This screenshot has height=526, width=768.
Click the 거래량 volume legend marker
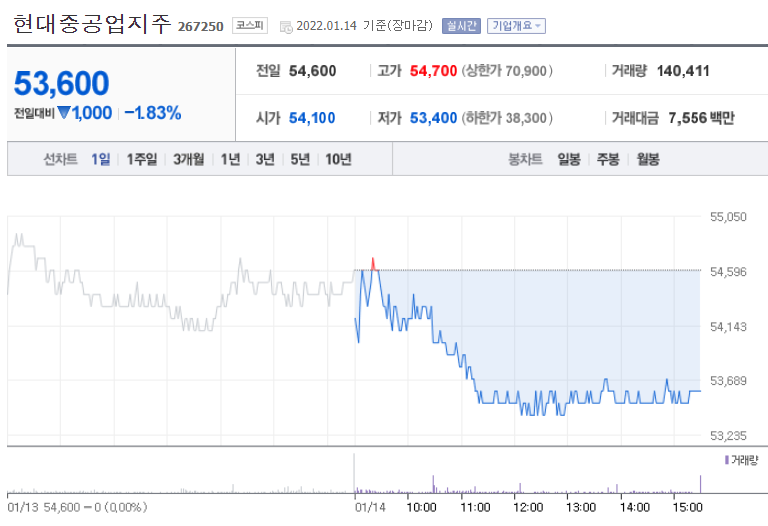click(x=727, y=460)
